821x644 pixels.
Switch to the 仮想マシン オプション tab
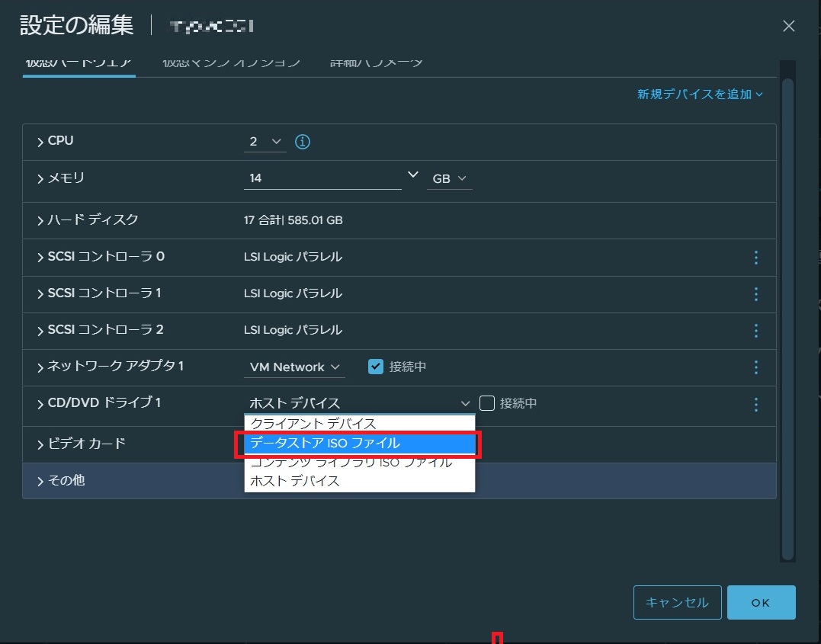click(x=232, y=63)
